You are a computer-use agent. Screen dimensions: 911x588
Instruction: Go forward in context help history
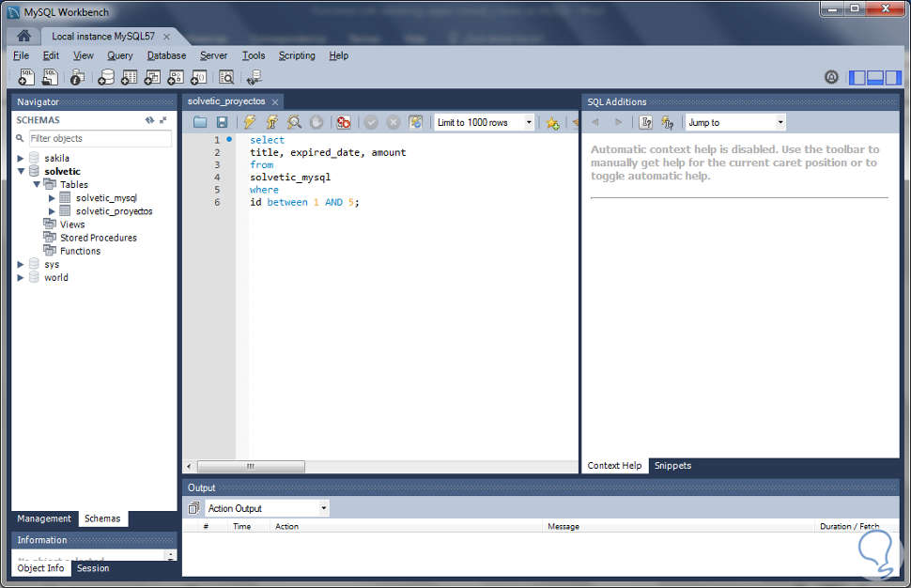point(618,122)
